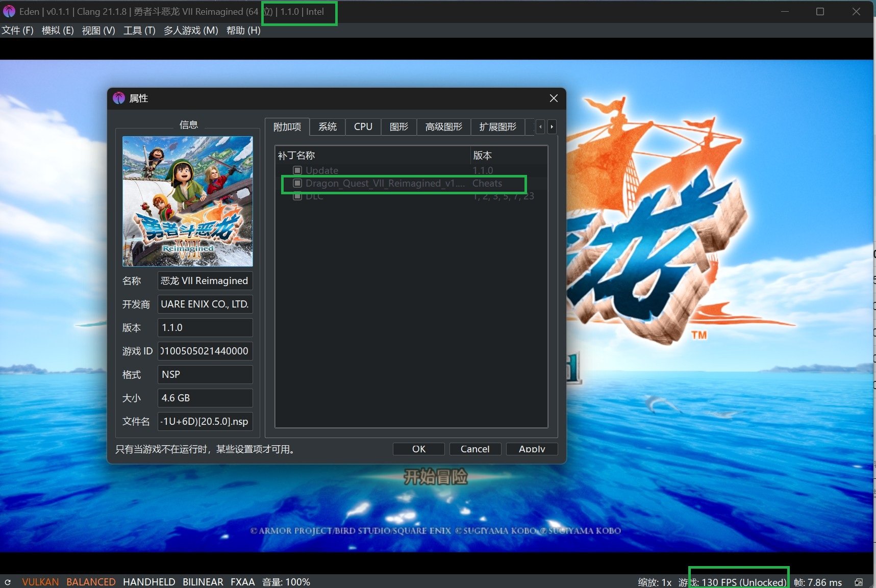The image size is (876, 588).
Task: Close the Eden main window
Action: coord(856,11)
